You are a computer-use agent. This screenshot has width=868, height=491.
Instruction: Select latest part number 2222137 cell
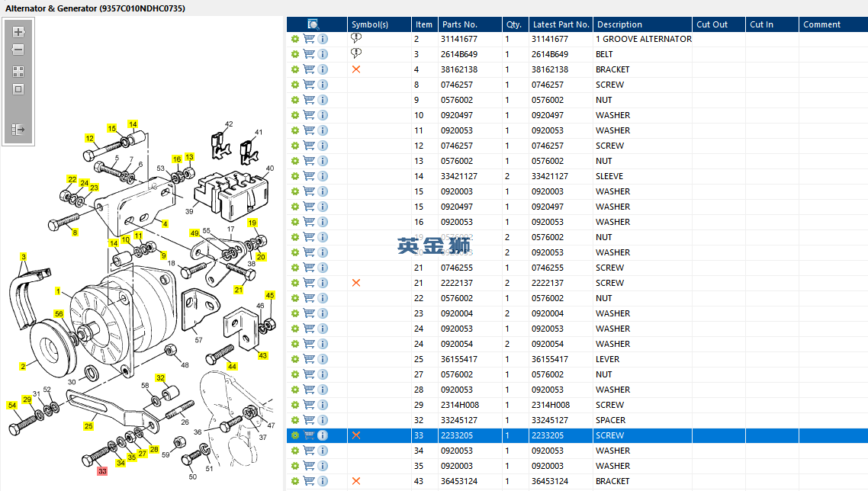548,283
